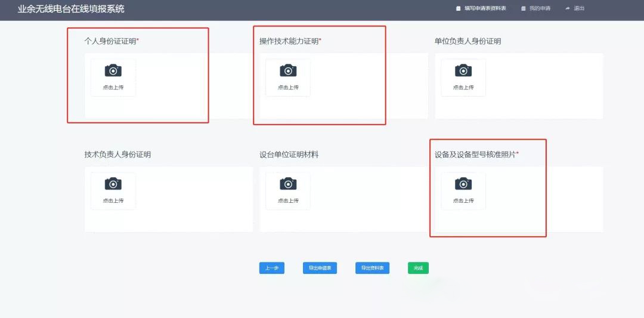Click camera icon under 设台单位证明材料
The width and height of the screenshot is (644, 318).
click(x=288, y=184)
